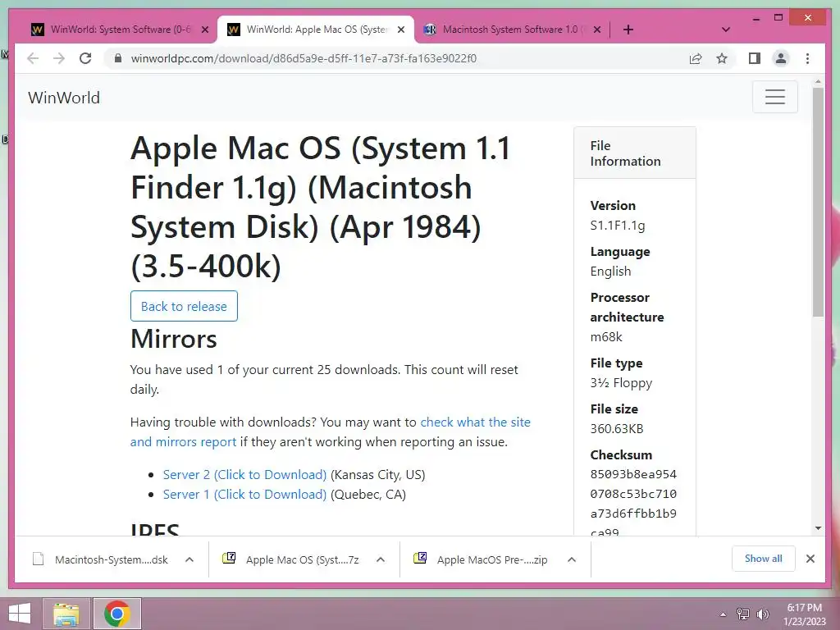Close the Macintosh System Software tab
The image size is (840, 630).
point(597,30)
